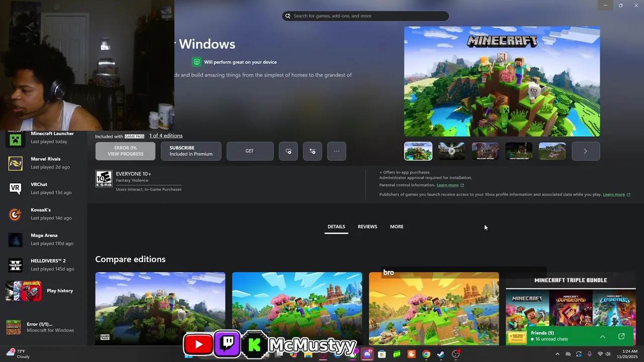Click the volume speaker tray icon
Image resolution: width=644 pixels, height=362 pixels.
pyautogui.click(x=608, y=354)
